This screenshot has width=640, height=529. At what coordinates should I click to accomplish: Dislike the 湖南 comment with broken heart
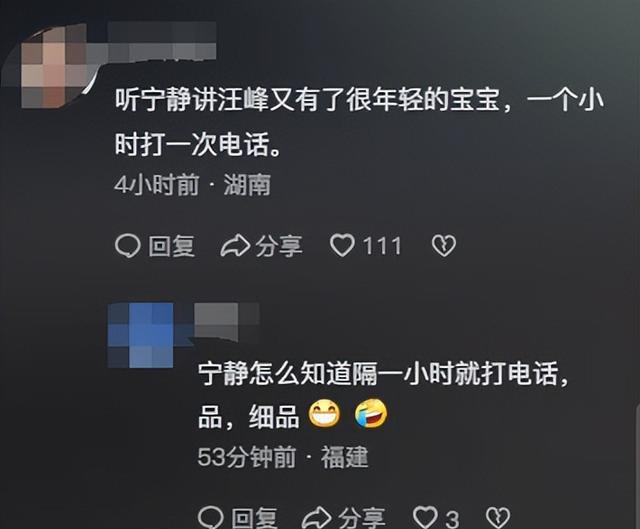tap(444, 246)
